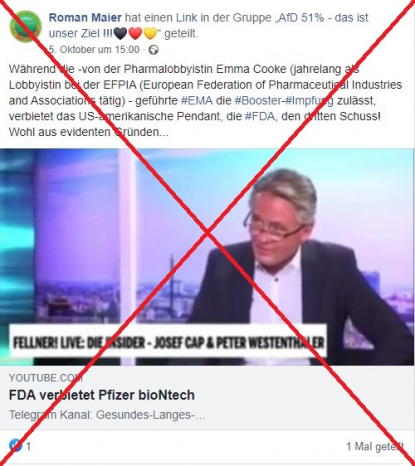Show who reacted via the count 1

[x=28, y=446]
